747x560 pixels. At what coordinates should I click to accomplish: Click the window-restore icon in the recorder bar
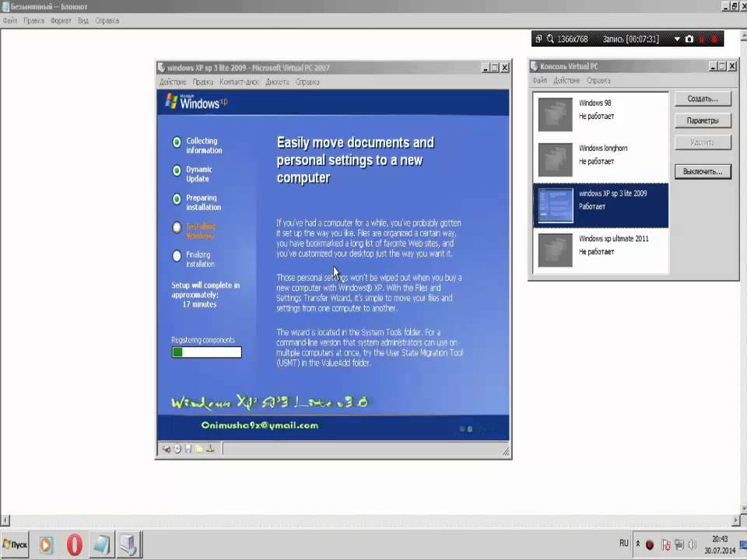click(538, 39)
